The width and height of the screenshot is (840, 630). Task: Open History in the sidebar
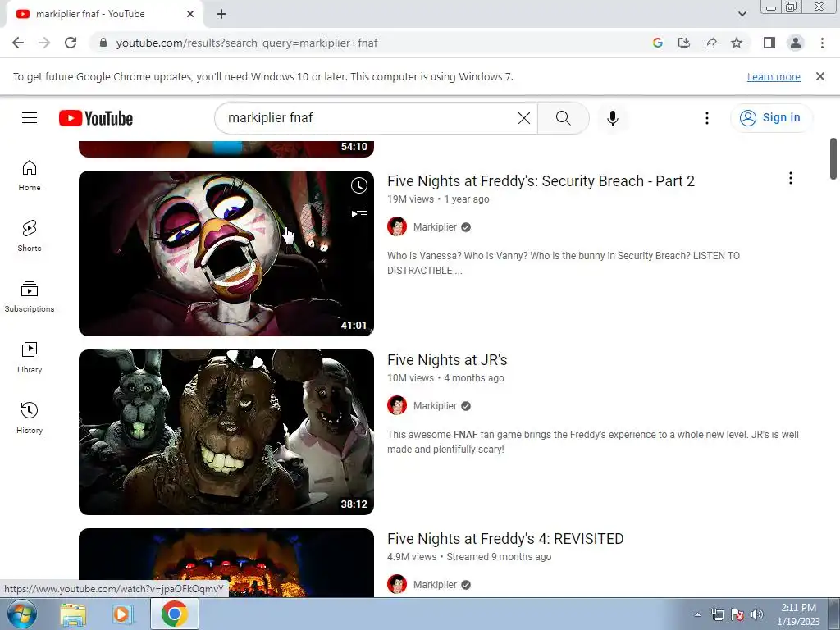(x=30, y=418)
